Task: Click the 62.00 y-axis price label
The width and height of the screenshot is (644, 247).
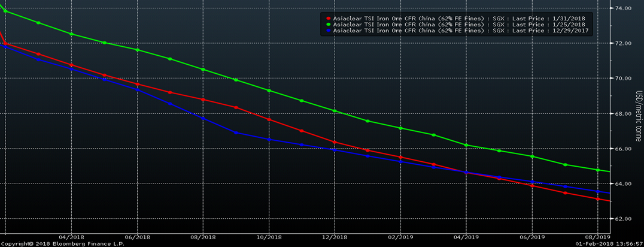Action: point(624,219)
